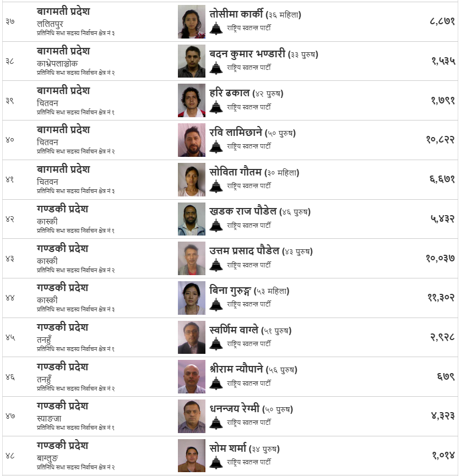Click vote count ११,३०२ for बिना गुरुङ्ग
The image size is (461, 476).
tap(441, 298)
